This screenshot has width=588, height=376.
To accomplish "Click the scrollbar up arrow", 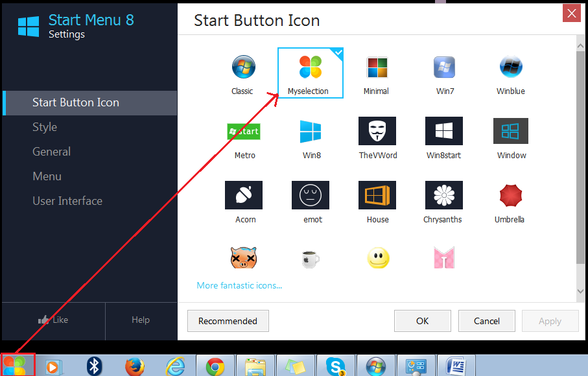I will (580, 46).
